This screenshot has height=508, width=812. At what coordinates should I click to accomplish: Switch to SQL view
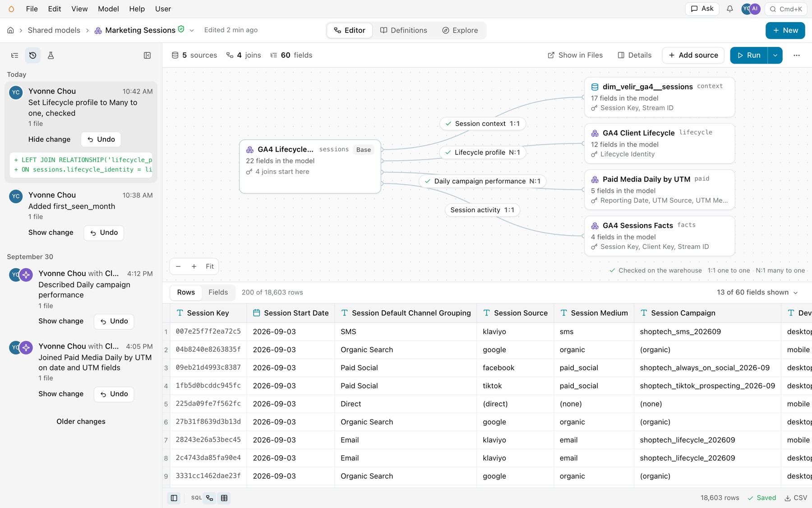click(196, 498)
